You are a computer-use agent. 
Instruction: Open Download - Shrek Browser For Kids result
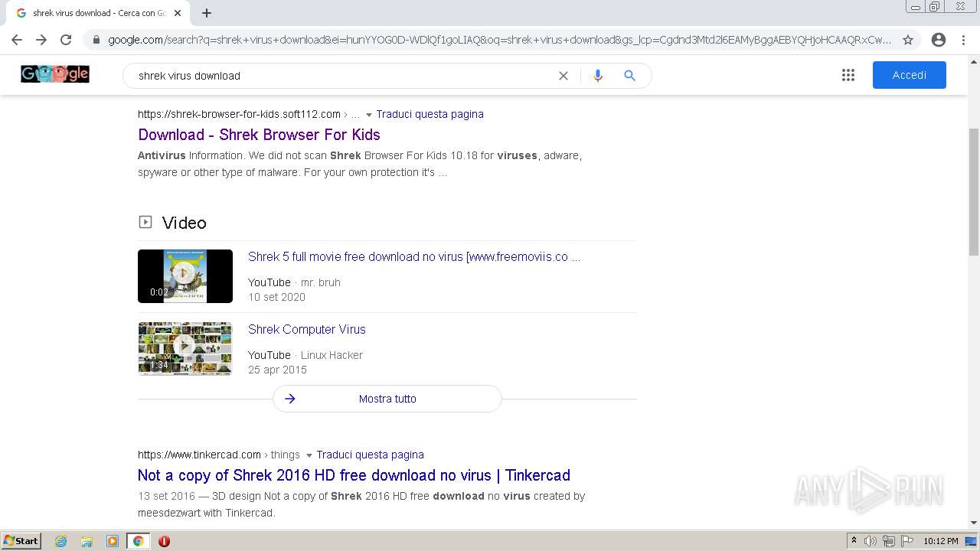(259, 135)
